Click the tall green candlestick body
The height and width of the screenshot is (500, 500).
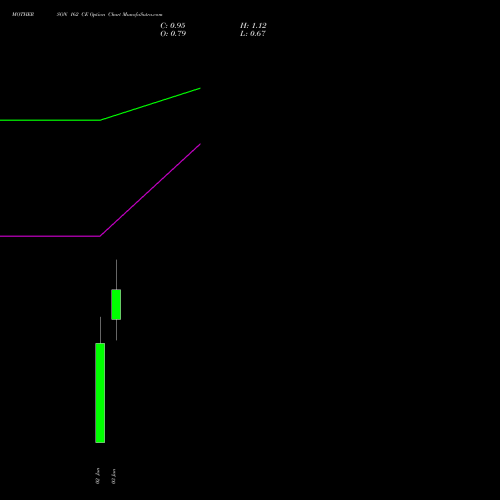(x=100, y=393)
